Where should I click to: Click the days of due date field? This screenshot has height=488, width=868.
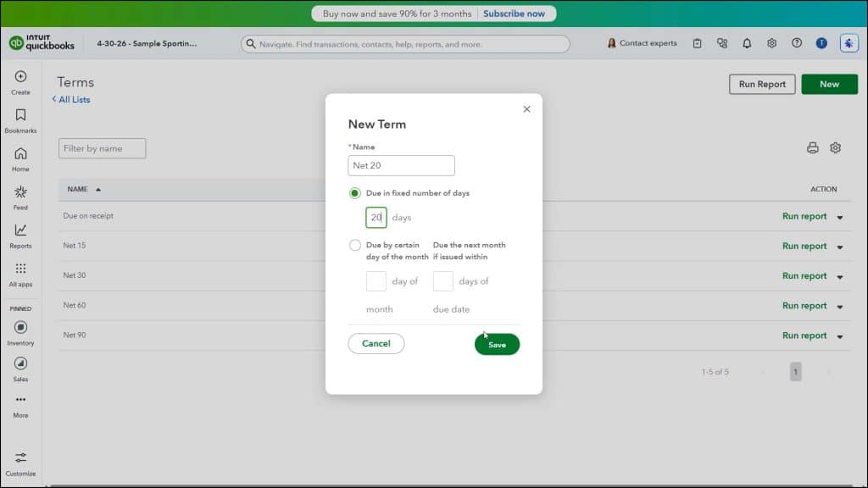coord(442,281)
